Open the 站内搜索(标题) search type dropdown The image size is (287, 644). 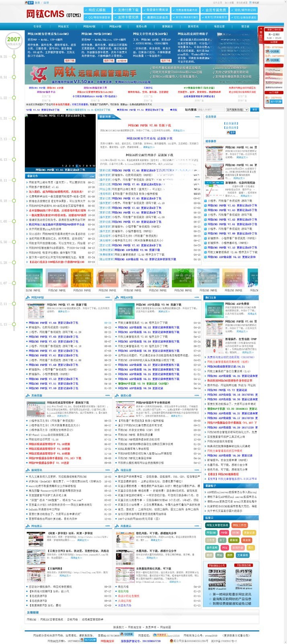pyautogui.click(x=237, y=109)
